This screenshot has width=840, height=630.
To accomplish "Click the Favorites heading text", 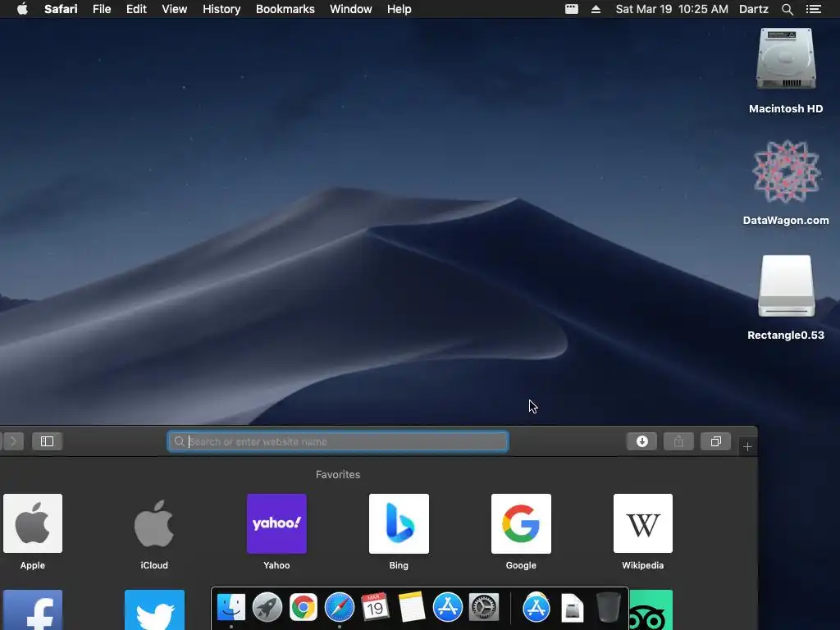I will coord(338,475).
